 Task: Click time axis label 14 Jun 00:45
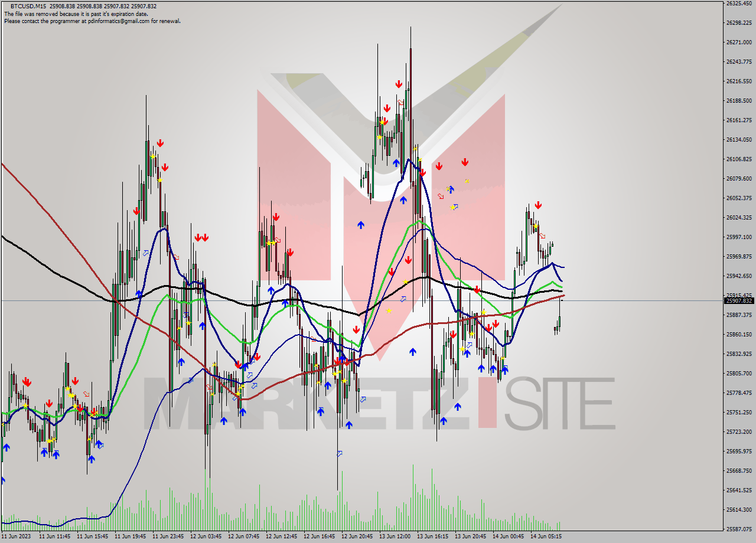click(x=509, y=537)
